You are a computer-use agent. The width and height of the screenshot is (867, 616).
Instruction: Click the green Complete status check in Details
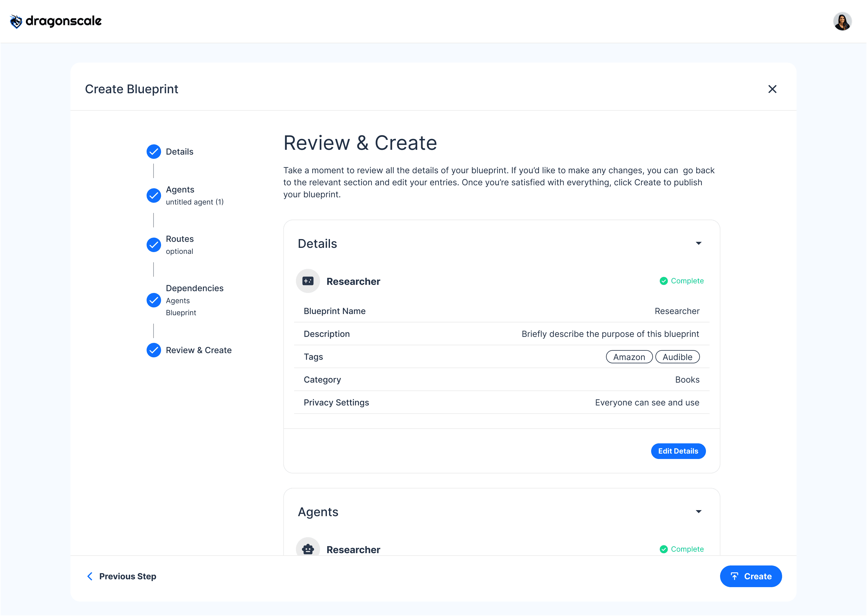[x=663, y=281]
